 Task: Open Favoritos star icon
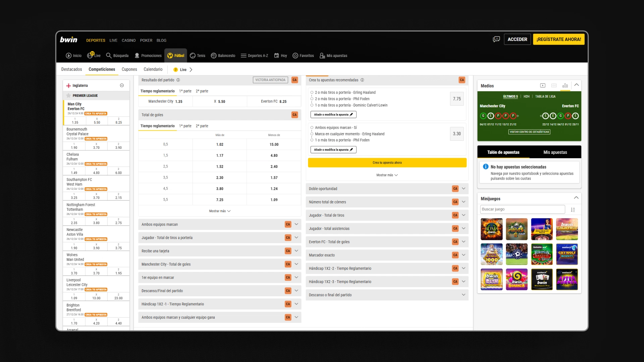click(x=295, y=56)
